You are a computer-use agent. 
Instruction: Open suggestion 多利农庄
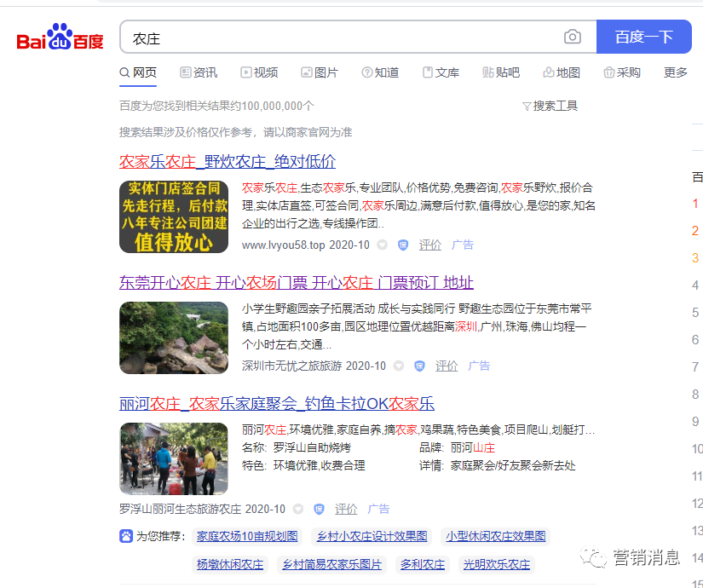423,565
